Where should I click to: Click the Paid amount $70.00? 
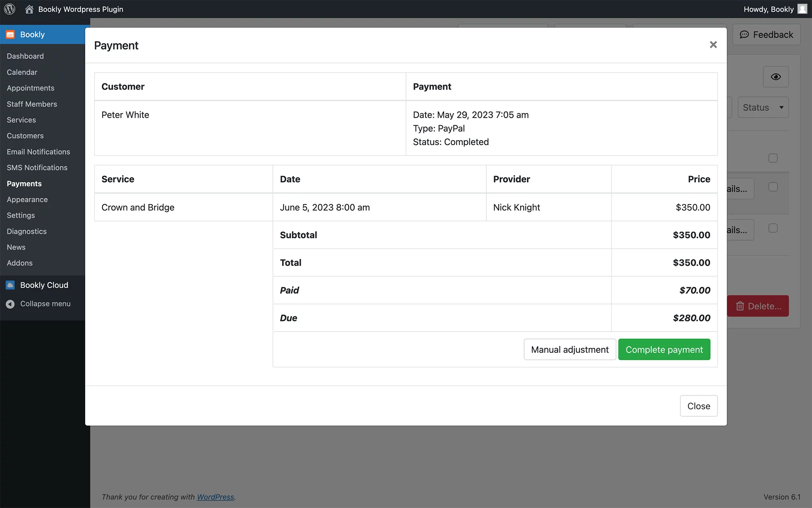695,290
